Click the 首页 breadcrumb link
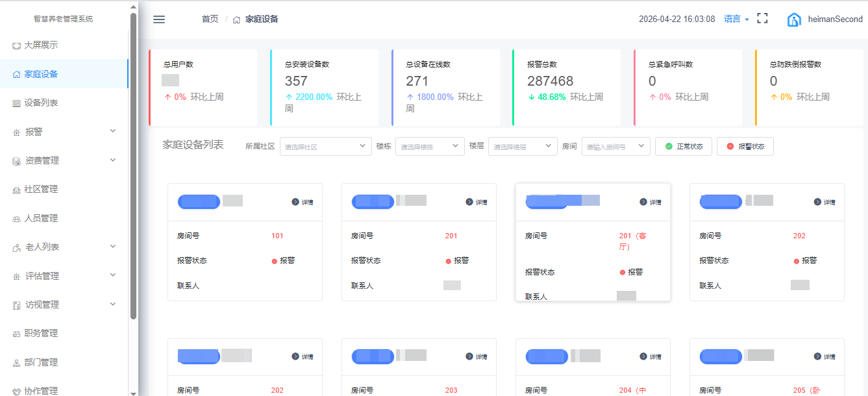This screenshot has width=868, height=396. click(x=210, y=19)
